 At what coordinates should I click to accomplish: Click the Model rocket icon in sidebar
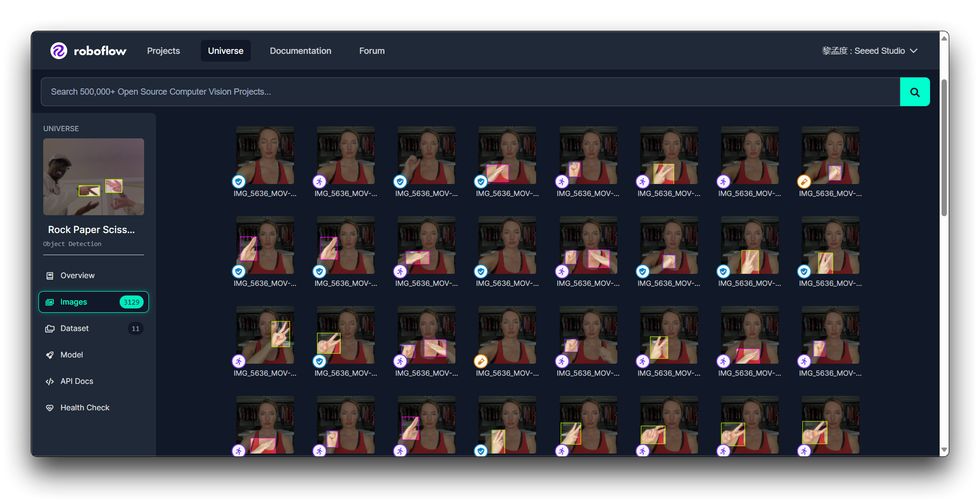click(49, 355)
